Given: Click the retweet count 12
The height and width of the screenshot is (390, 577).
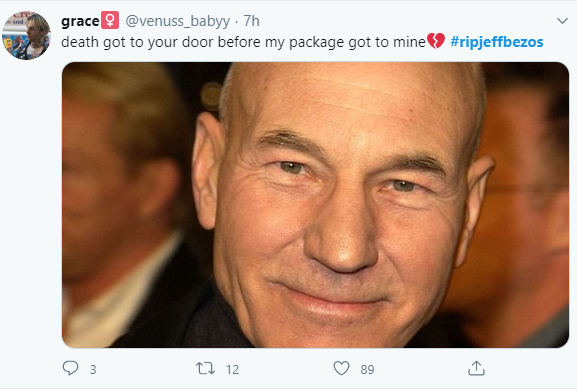Looking at the screenshot, I should pyautogui.click(x=232, y=369).
